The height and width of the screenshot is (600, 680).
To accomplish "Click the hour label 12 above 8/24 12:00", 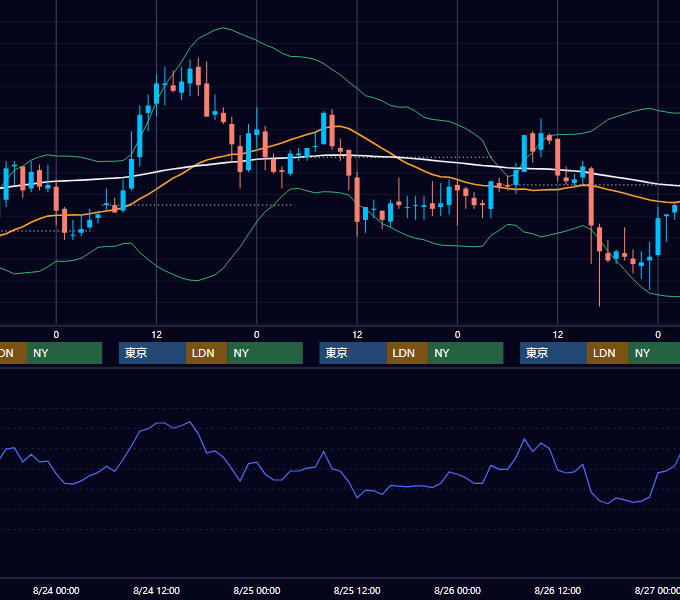I will tap(157, 335).
